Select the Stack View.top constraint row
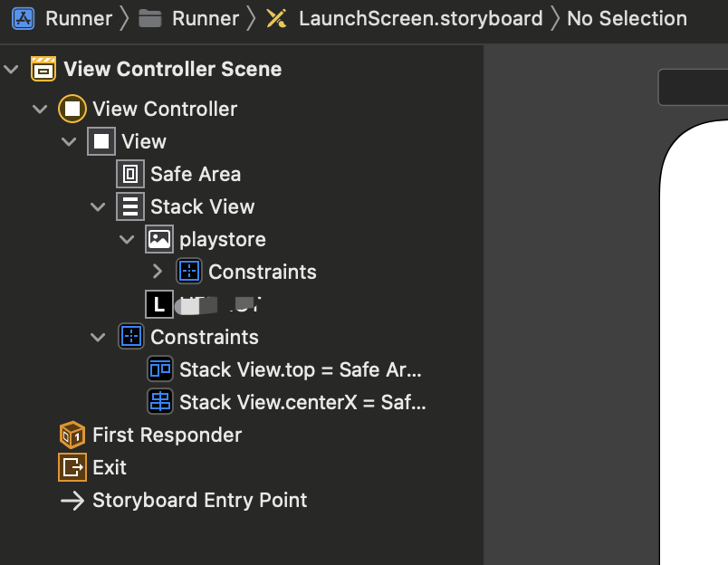The height and width of the screenshot is (565, 728). 284,369
